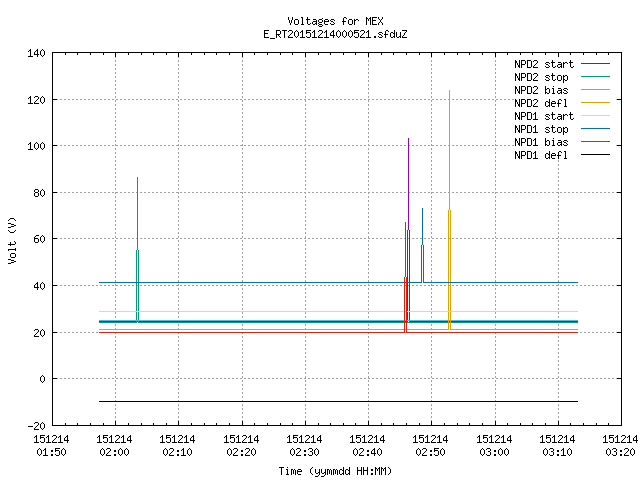Click the red NPD1 bias legend line

coord(595,142)
